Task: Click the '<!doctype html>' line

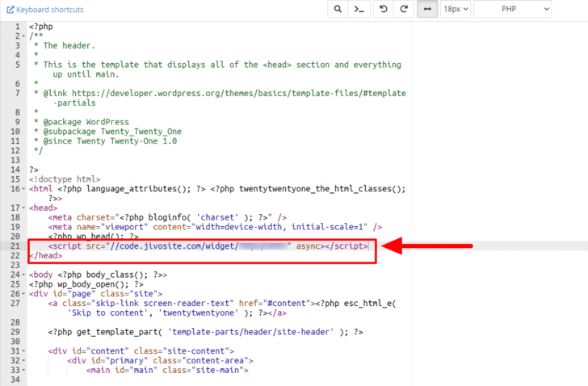Action: 65,179
